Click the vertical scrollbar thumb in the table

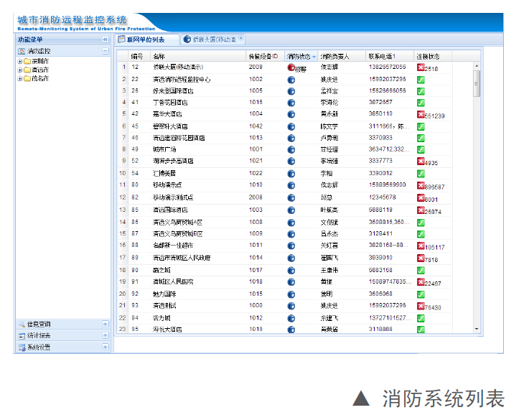(x=477, y=83)
